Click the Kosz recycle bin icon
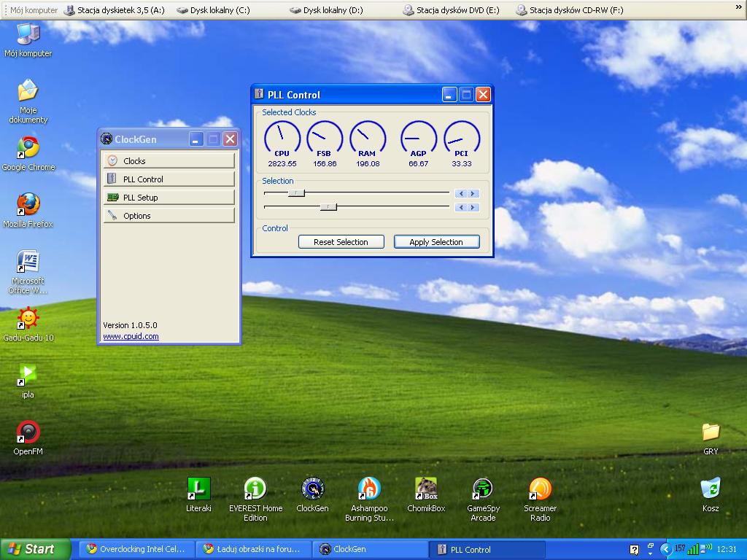 point(711,489)
